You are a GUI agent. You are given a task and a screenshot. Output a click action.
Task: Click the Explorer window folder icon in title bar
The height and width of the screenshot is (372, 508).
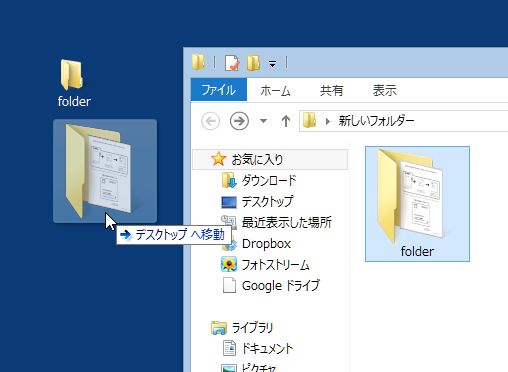[x=199, y=62]
